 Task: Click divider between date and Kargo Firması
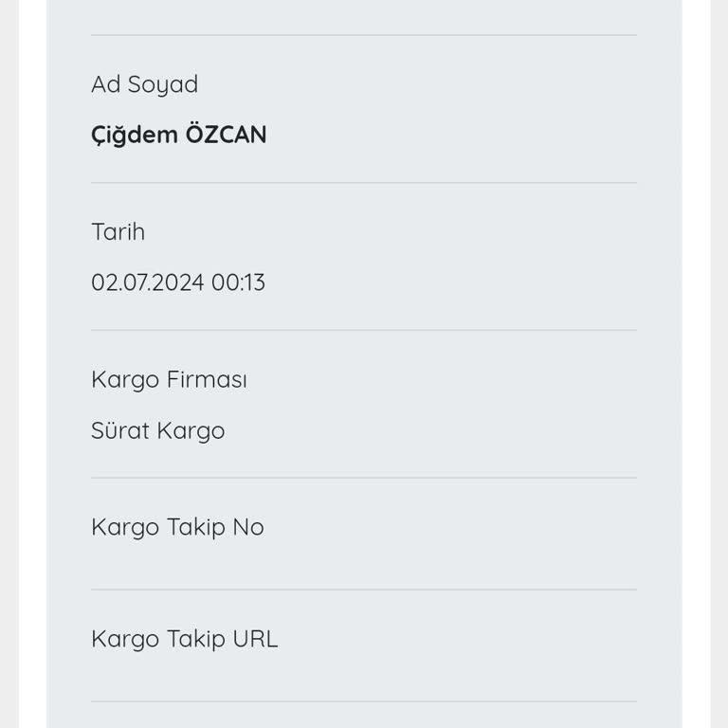tap(364, 330)
